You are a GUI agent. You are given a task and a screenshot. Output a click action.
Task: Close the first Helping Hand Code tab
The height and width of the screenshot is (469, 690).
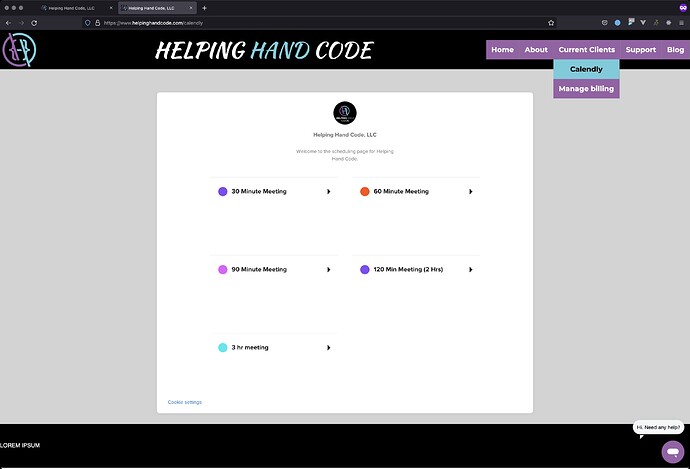pyautogui.click(x=111, y=8)
